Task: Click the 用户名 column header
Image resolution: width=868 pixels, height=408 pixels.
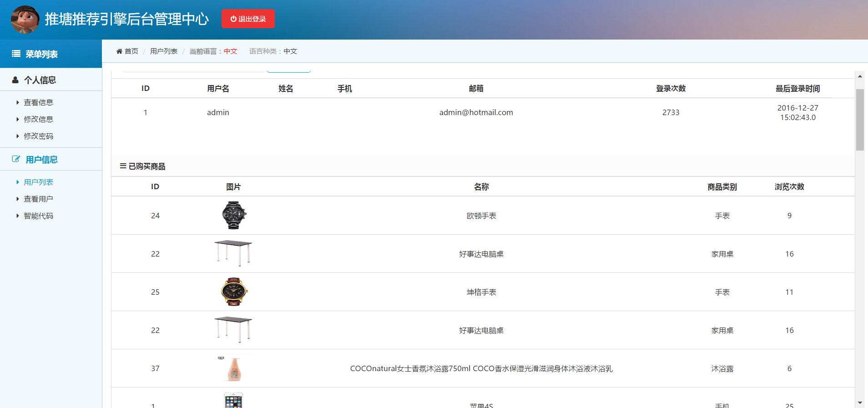Action: (218, 88)
